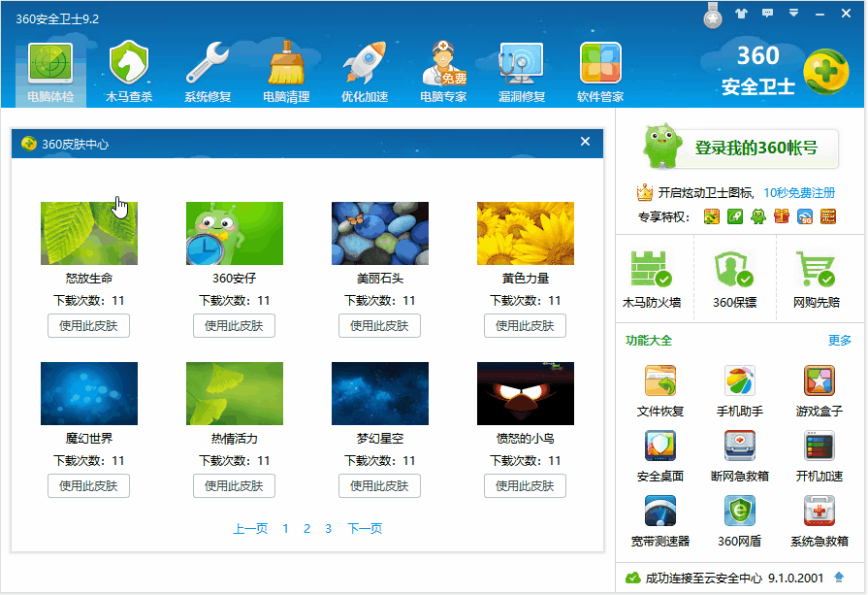Select the 怒放生命 leaf thumbnail

pos(89,233)
